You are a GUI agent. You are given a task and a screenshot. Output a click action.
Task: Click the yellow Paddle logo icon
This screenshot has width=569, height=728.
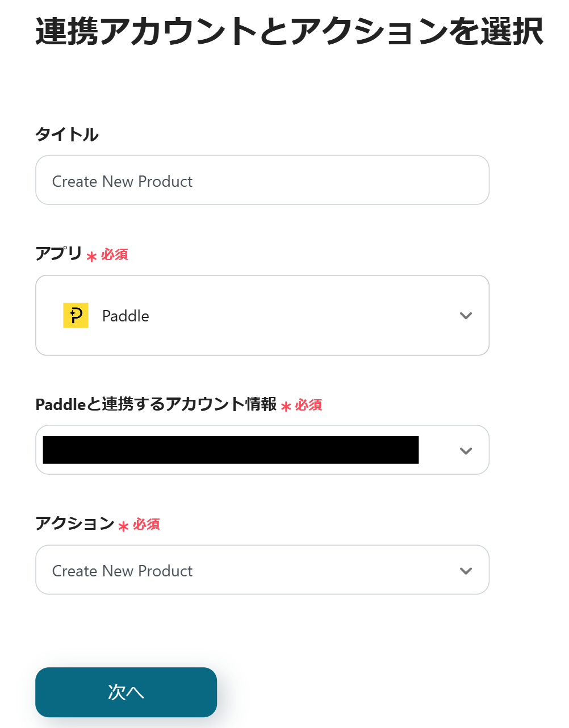coord(76,315)
